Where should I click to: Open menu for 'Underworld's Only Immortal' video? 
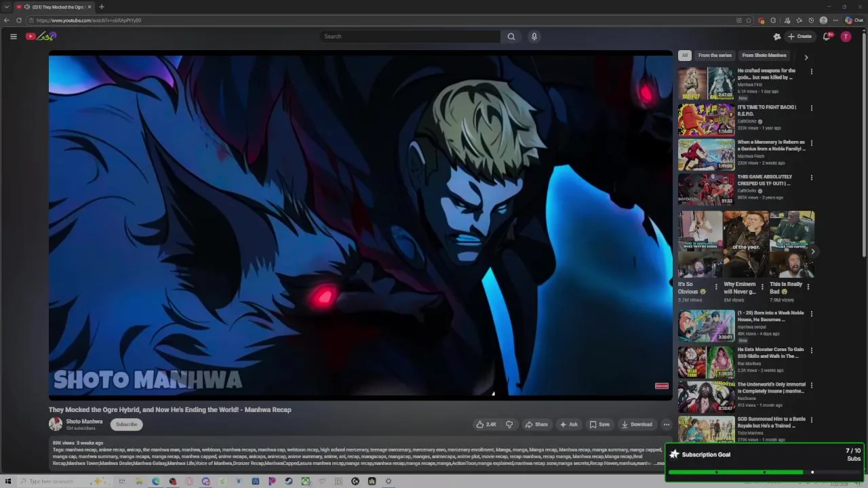(811, 385)
